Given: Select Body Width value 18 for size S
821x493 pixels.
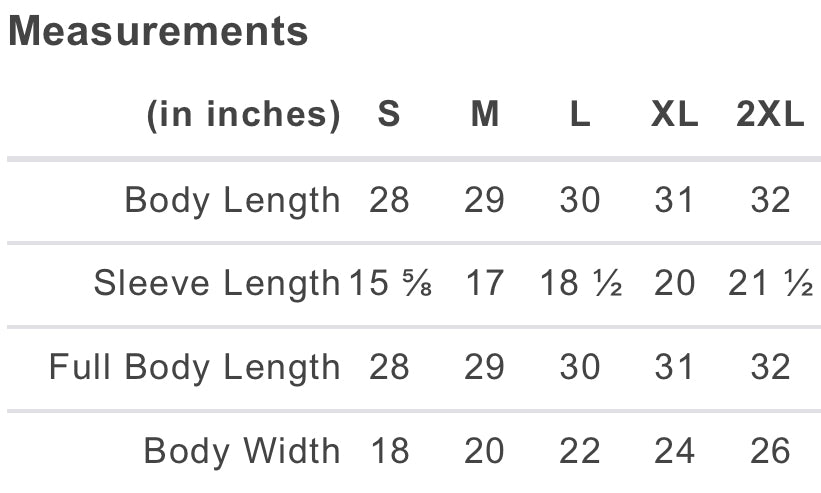Looking at the screenshot, I should click(389, 451).
